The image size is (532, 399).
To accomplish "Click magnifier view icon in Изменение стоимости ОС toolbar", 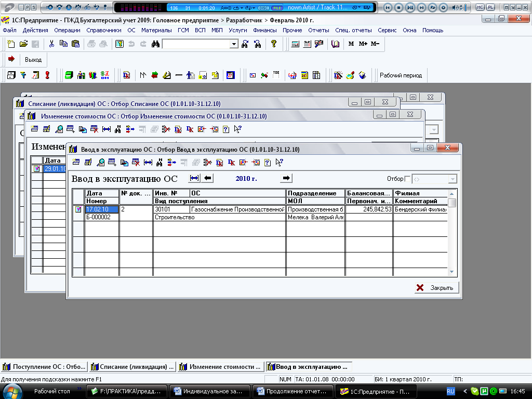I will [x=59, y=129].
